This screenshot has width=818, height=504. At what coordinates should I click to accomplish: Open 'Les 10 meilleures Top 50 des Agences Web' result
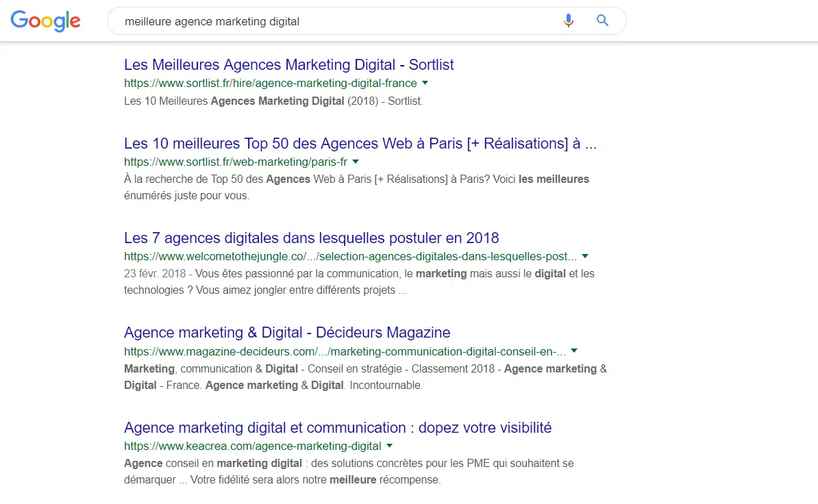(x=360, y=144)
